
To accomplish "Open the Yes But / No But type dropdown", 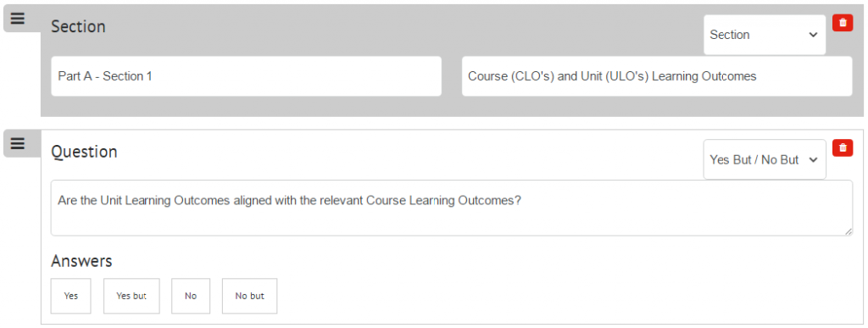I will click(x=765, y=160).
